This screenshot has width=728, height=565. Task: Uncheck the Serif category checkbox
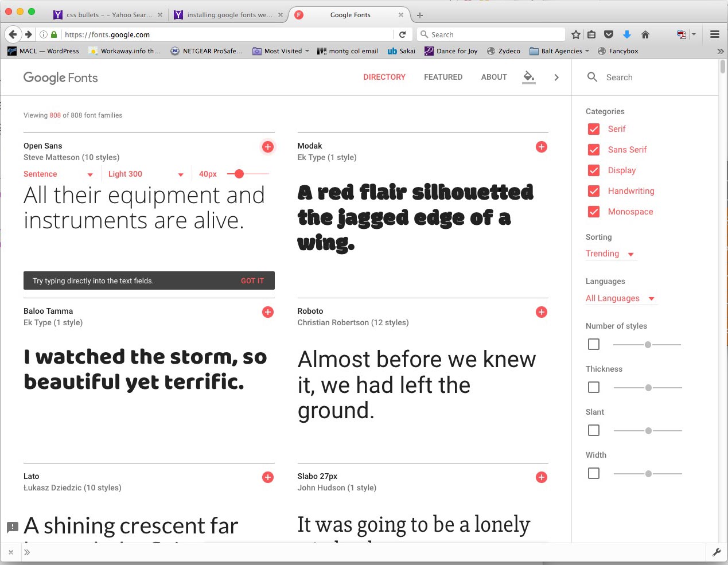[594, 129]
